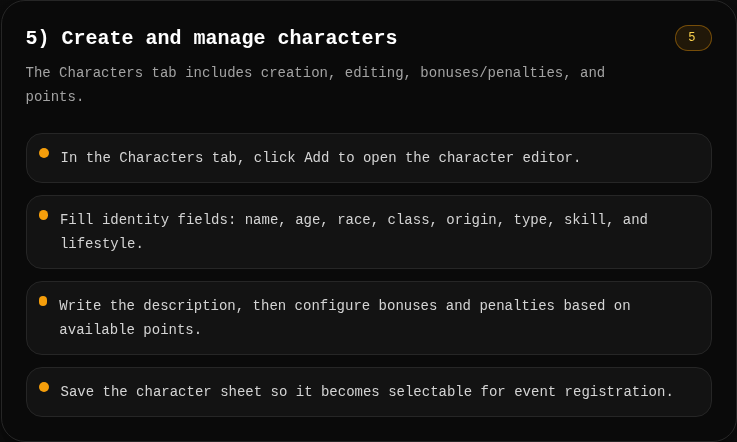The height and width of the screenshot is (442, 737).
Task: Click the word lifestyle in the second step
Action: tap(98, 244)
